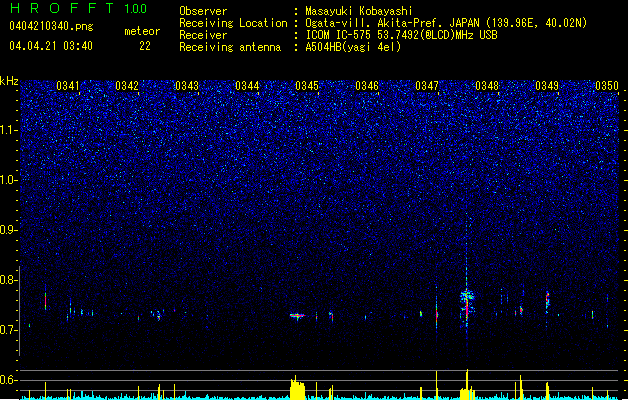The image size is (629, 400).
Task: Click the 0348 time marker
Action: pos(487,86)
